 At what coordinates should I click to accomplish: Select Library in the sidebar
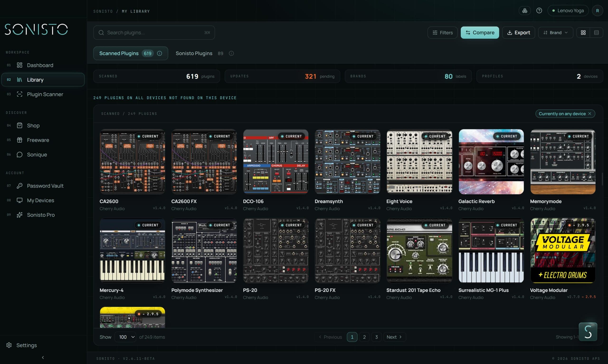43,79
